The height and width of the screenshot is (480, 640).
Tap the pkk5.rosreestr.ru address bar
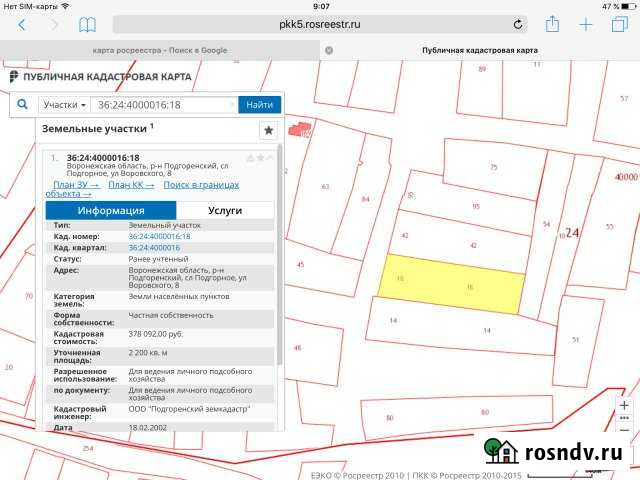click(320, 24)
